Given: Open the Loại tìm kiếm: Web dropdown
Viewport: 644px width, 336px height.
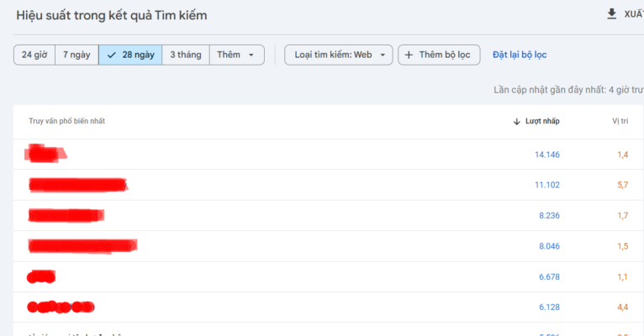Looking at the screenshot, I should 339,55.
